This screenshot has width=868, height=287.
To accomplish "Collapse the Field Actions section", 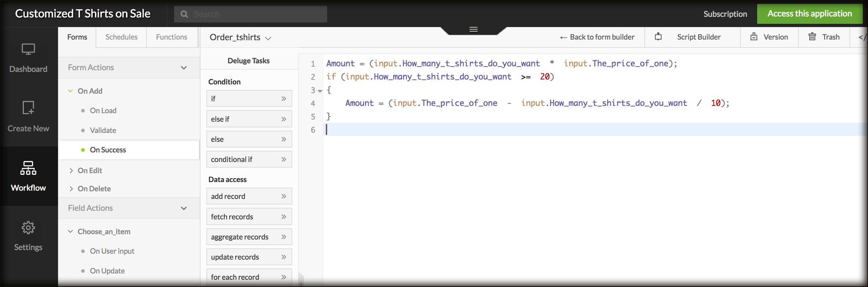I will (x=184, y=208).
